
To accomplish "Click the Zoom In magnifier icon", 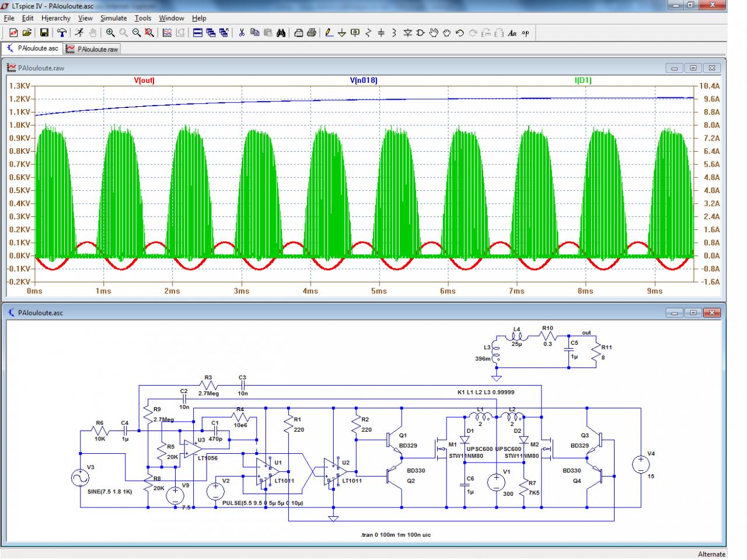I will click(x=110, y=33).
